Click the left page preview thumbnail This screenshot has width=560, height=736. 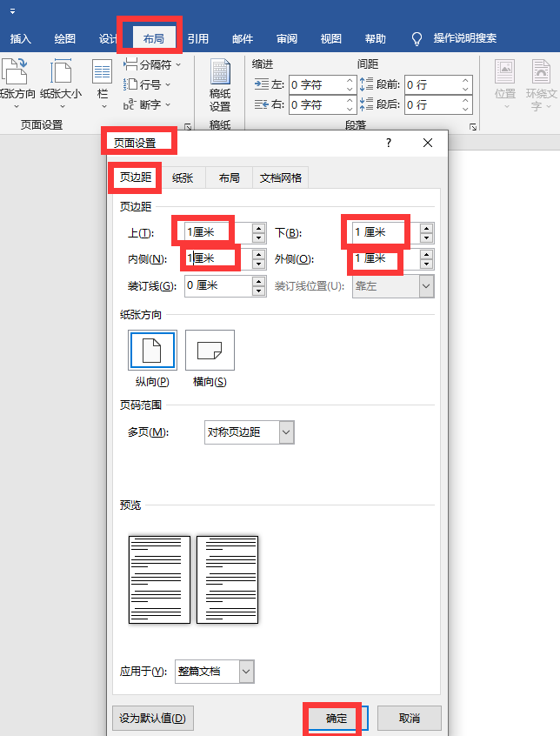tap(159, 579)
